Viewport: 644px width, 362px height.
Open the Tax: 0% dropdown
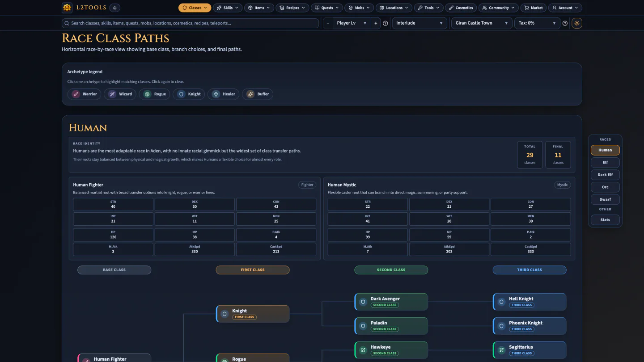coord(537,23)
